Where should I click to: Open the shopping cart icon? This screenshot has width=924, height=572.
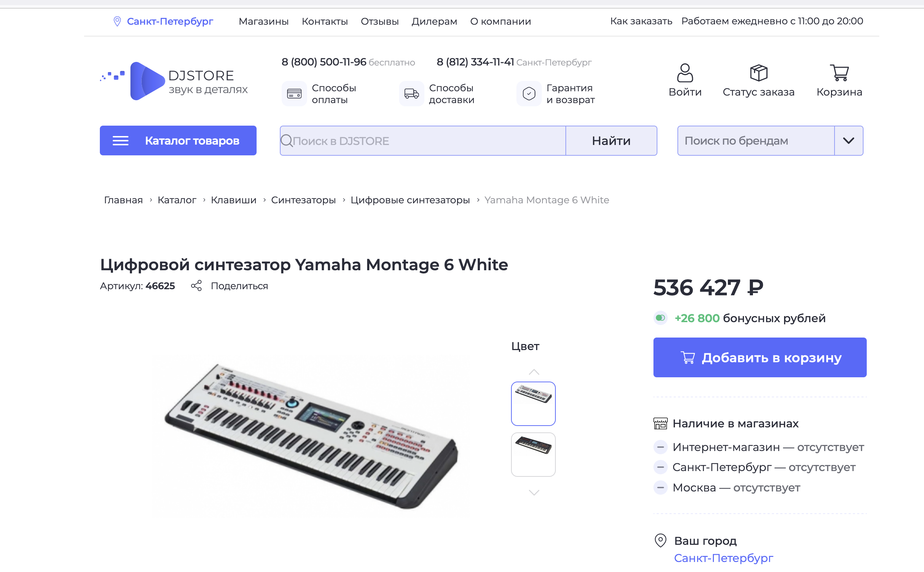click(839, 73)
